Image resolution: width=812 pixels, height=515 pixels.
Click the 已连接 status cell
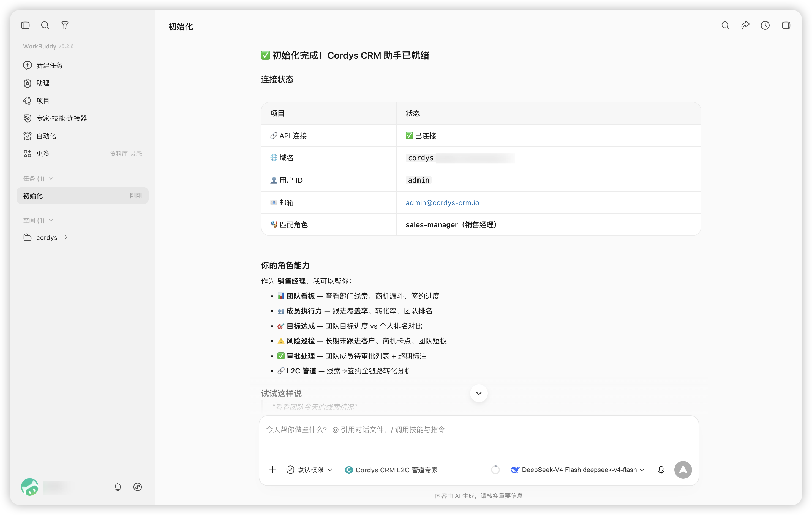548,136
